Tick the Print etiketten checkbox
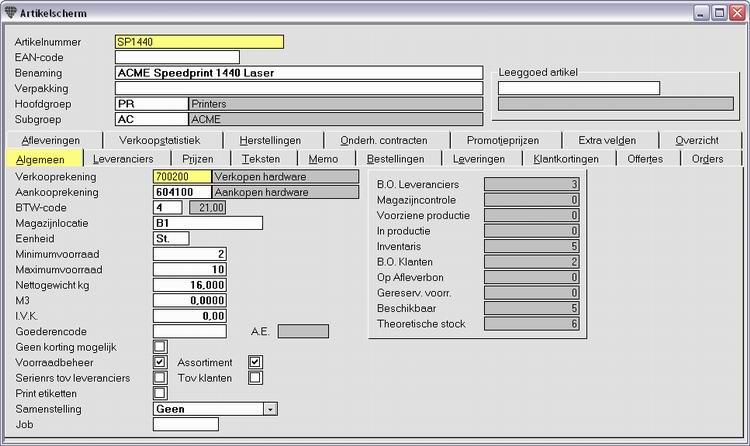This screenshot has height=446, width=750. coord(160,393)
